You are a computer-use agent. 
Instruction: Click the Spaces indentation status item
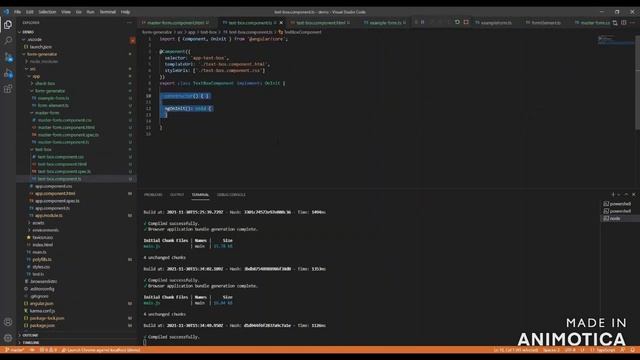pyautogui.click(x=551, y=350)
